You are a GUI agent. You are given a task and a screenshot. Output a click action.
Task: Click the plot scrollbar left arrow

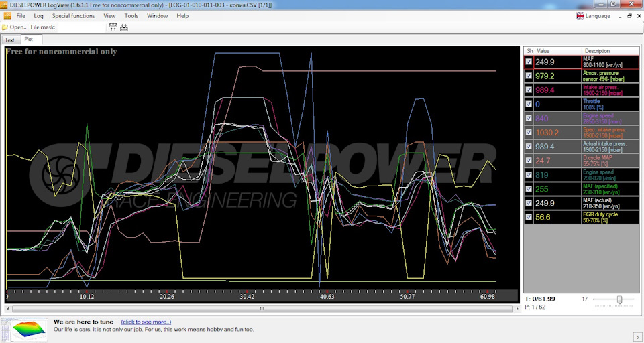[x=8, y=309]
